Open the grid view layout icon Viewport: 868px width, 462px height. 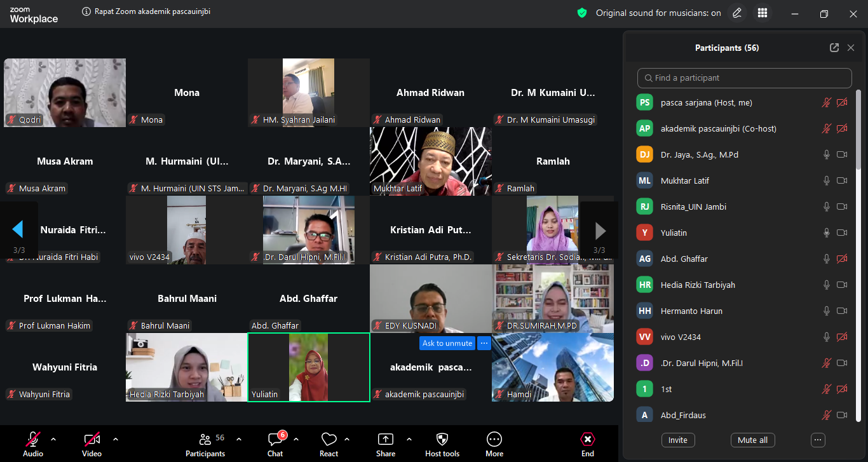[763, 13]
